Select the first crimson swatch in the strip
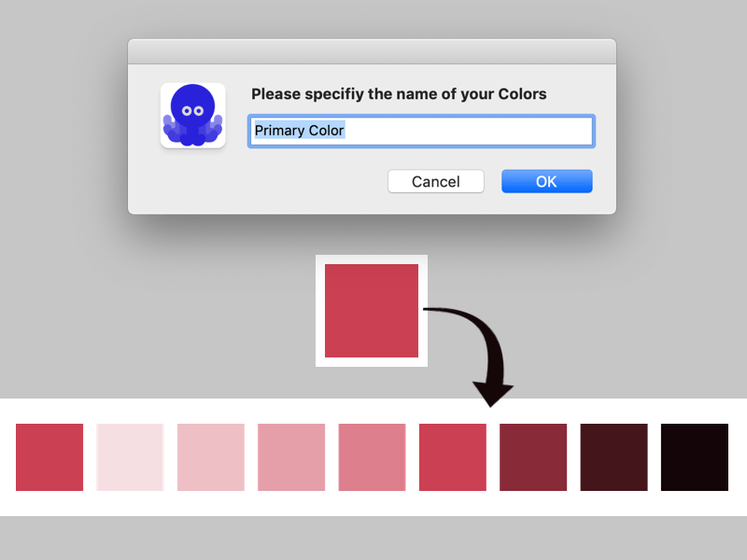This screenshot has width=747, height=560. tap(49, 456)
